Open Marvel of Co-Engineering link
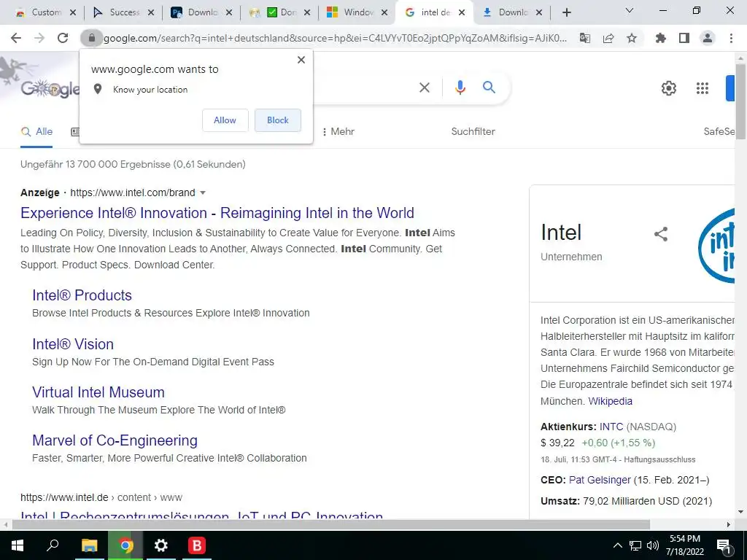Screen dimensions: 747x560 coord(115,440)
